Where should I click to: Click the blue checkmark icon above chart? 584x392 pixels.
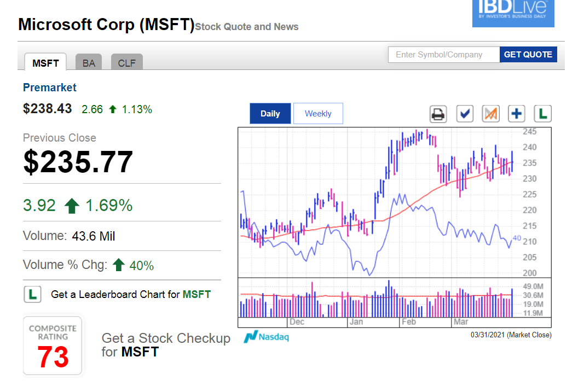tap(465, 114)
